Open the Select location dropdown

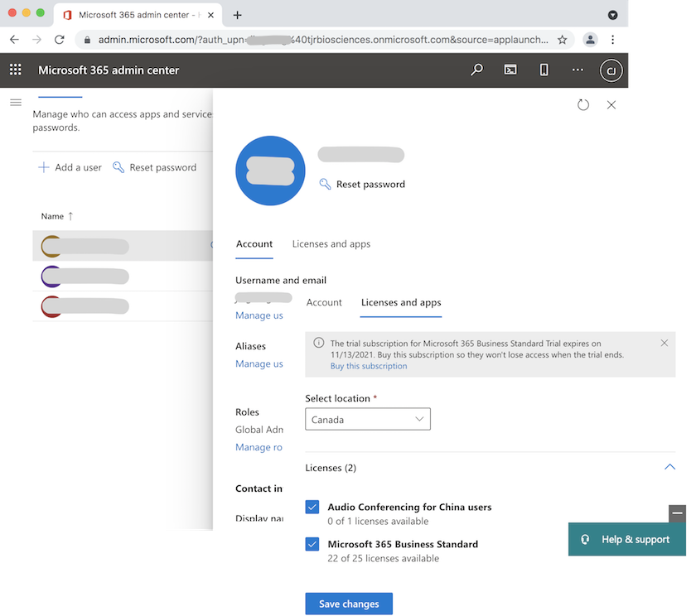367,419
